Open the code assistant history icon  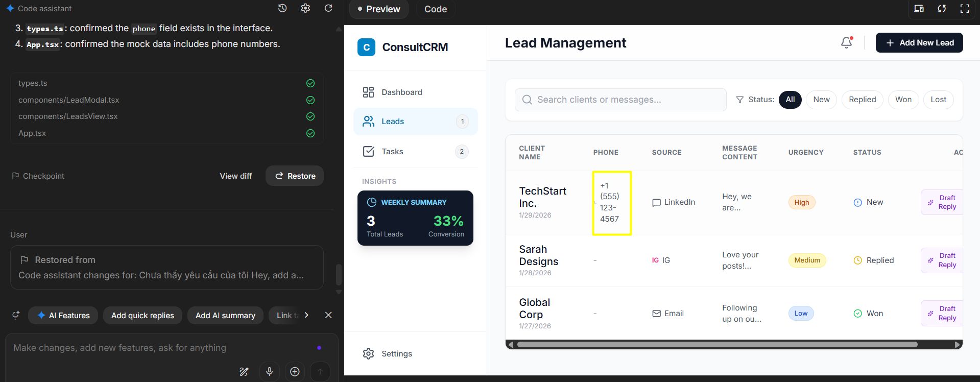(x=282, y=8)
